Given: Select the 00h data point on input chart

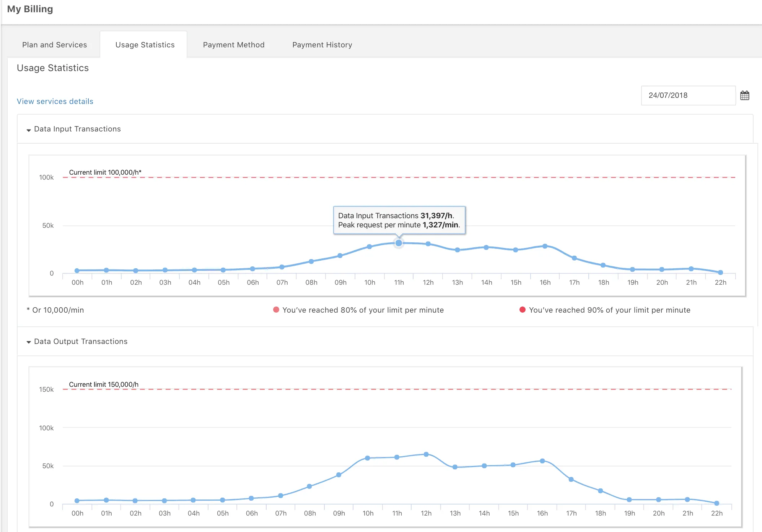Looking at the screenshot, I should pos(77,270).
